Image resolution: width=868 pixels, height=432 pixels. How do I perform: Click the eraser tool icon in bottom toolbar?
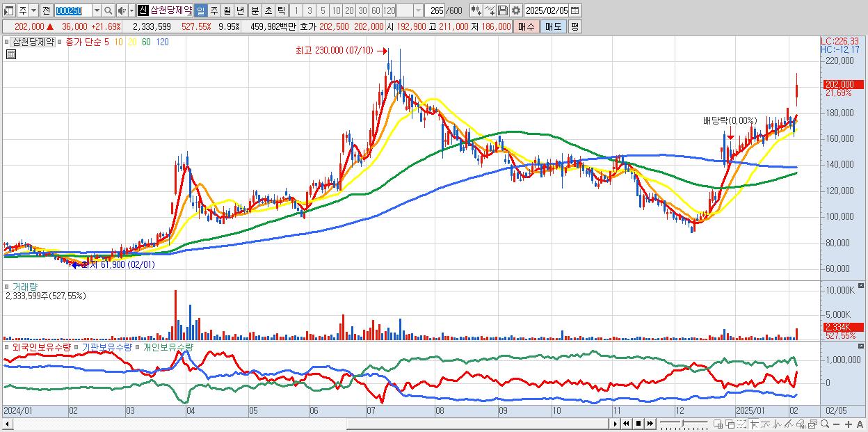coord(801,424)
